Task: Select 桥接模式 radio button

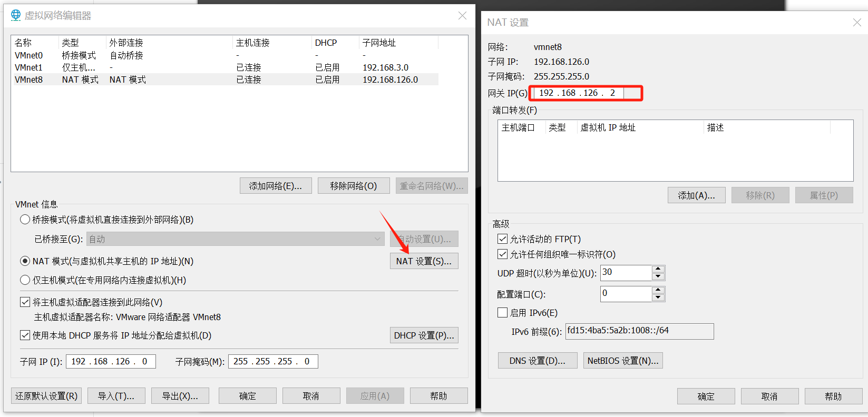Action: tap(25, 220)
